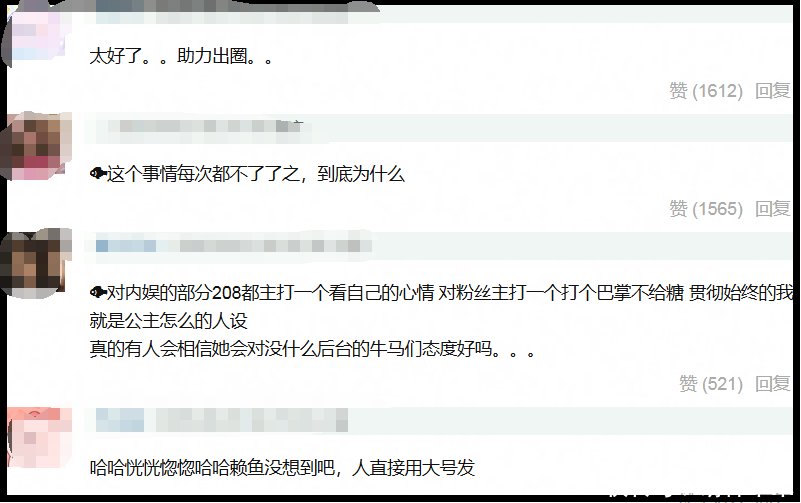Image resolution: width=801 pixels, height=503 pixels.
Task: Select comment text 到底为什么
Action: pyautogui.click(x=361, y=174)
